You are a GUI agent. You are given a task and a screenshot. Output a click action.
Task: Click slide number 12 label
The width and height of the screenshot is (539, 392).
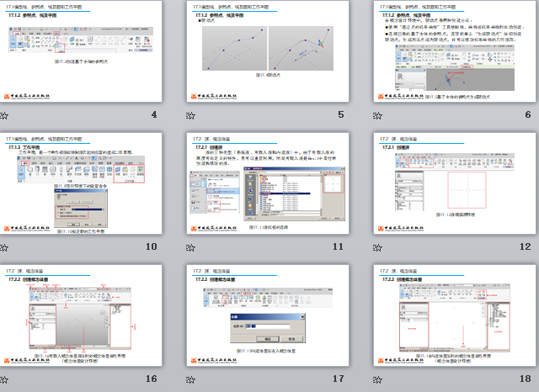tap(526, 246)
